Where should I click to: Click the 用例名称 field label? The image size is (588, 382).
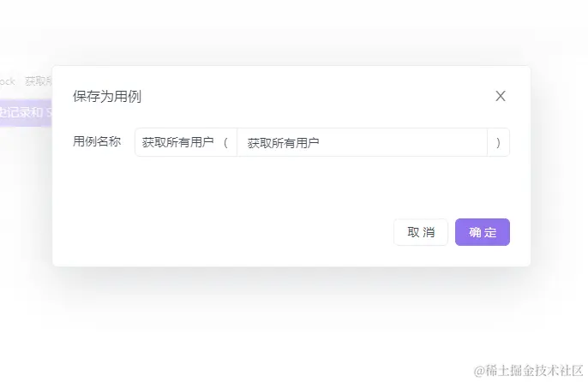pyautogui.click(x=97, y=141)
